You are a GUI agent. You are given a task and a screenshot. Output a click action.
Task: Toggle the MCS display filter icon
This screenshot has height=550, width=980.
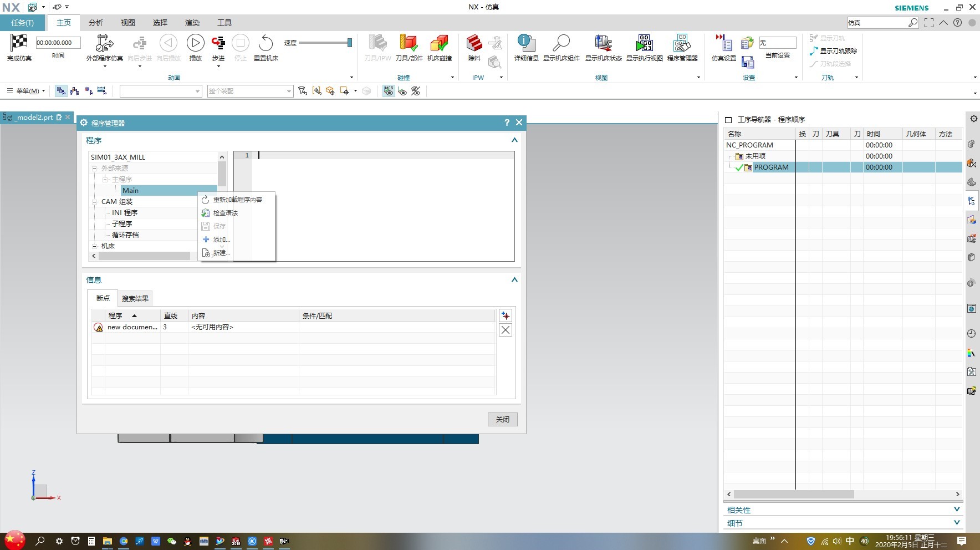(x=389, y=91)
